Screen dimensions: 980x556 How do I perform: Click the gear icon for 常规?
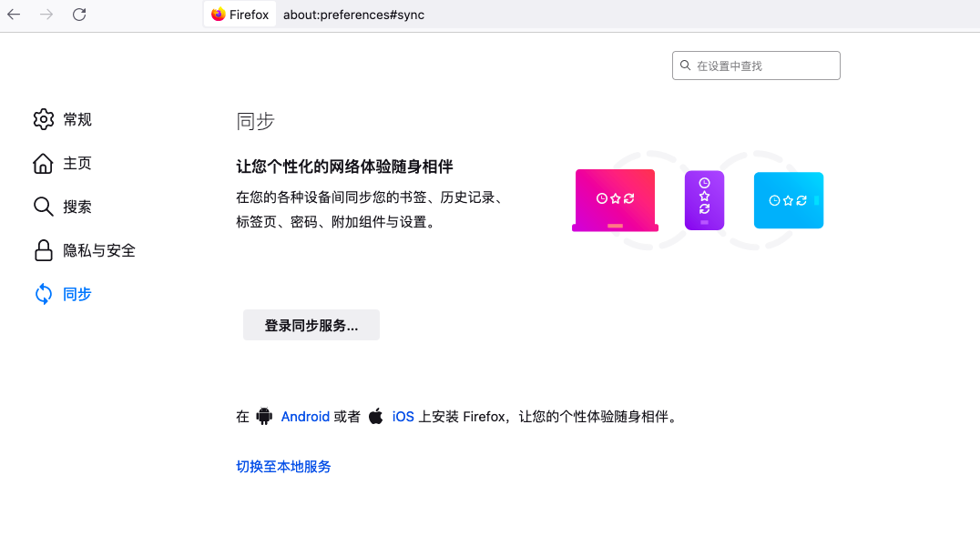(x=43, y=119)
